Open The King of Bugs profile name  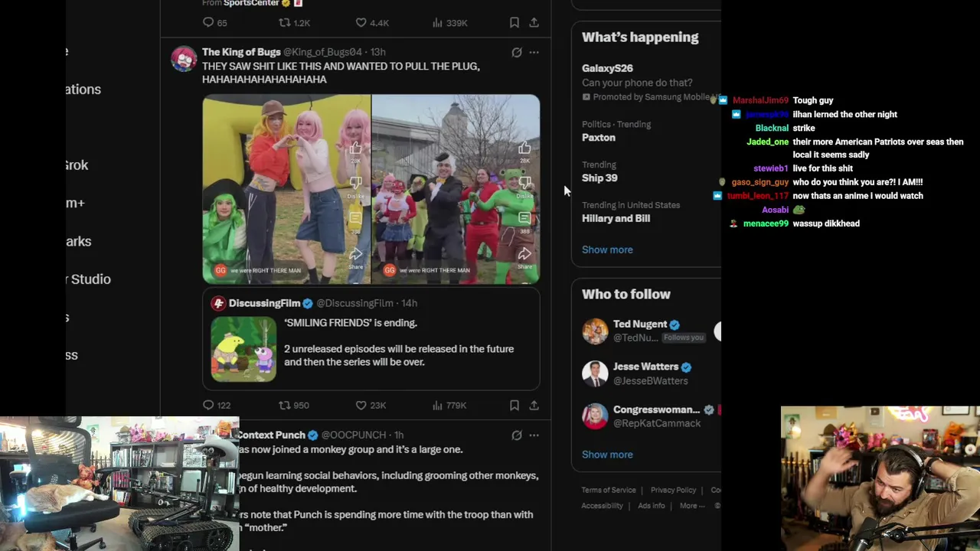click(x=241, y=52)
